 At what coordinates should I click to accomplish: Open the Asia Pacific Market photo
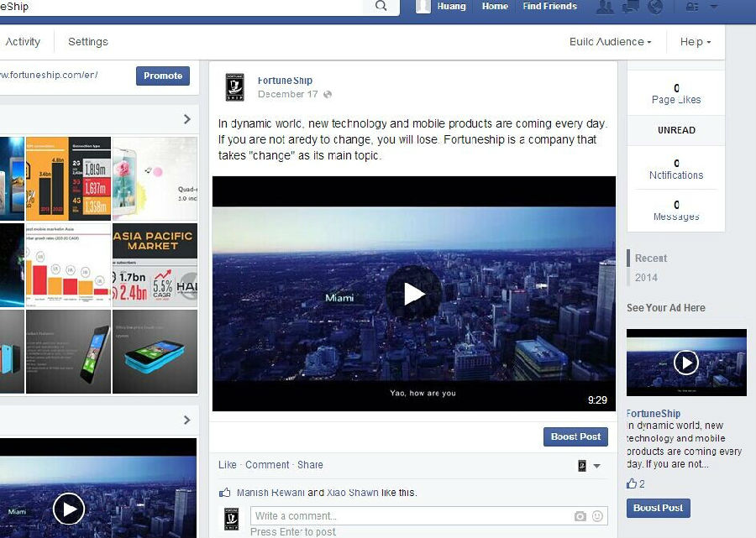(155, 265)
